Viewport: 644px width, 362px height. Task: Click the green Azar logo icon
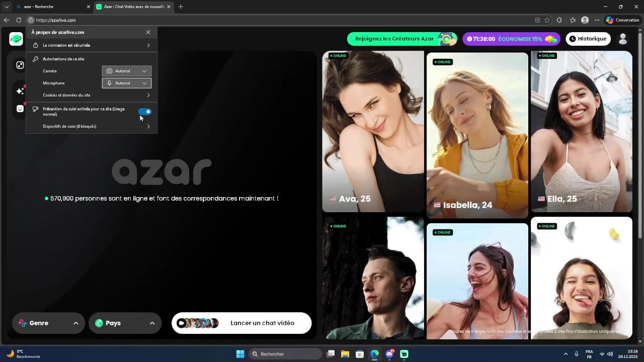pyautogui.click(x=16, y=39)
